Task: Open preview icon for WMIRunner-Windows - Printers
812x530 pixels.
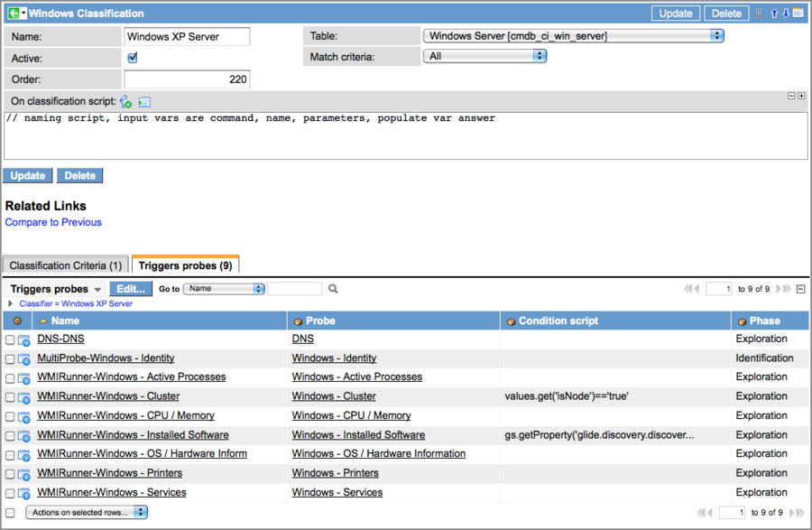Action: (x=23, y=475)
